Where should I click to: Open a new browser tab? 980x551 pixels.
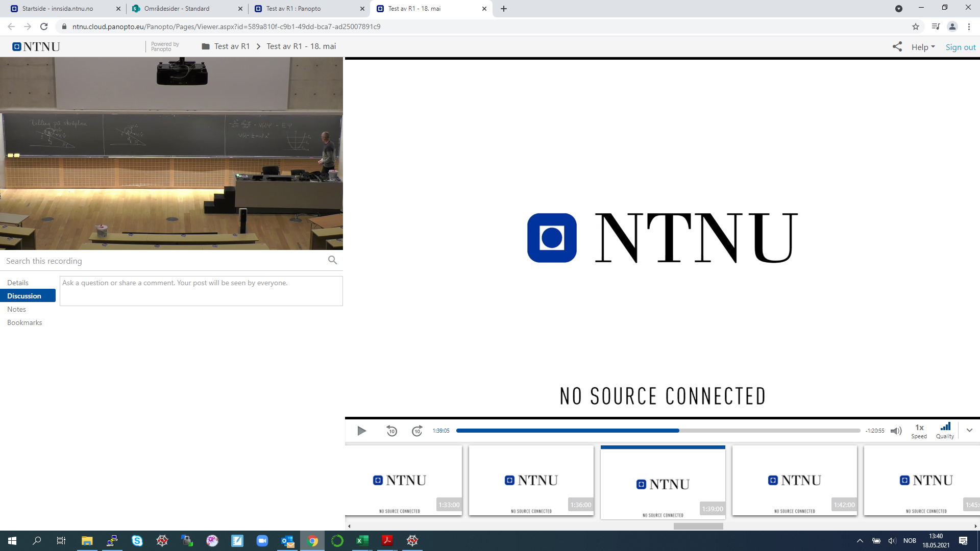pos(504,9)
